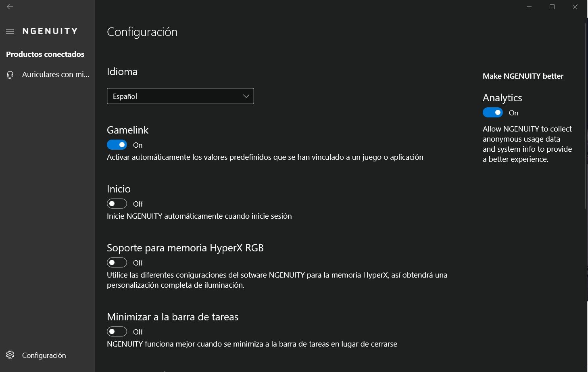The image size is (588, 372).
Task: Click the Configuración page title
Action: click(142, 32)
